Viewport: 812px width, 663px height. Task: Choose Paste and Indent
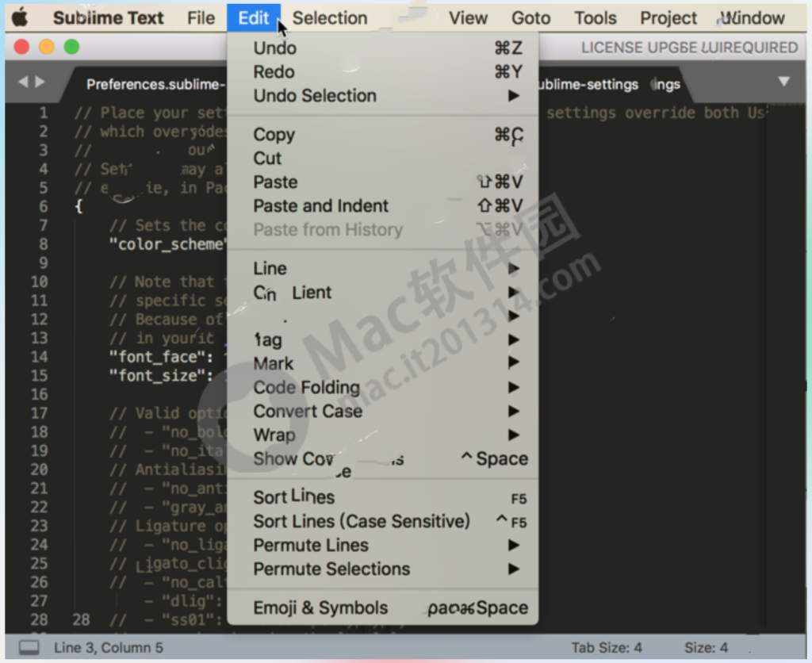click(x=383, y=206)
